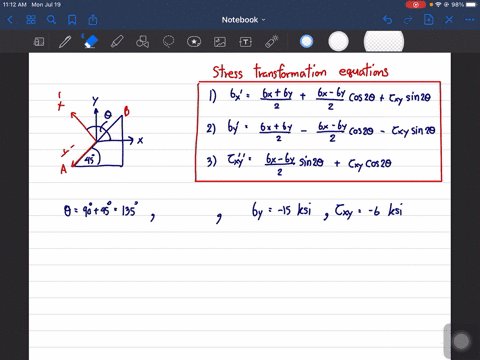480x360 pixels.
Task: Open the more options ellipsis
Action: 470,20
